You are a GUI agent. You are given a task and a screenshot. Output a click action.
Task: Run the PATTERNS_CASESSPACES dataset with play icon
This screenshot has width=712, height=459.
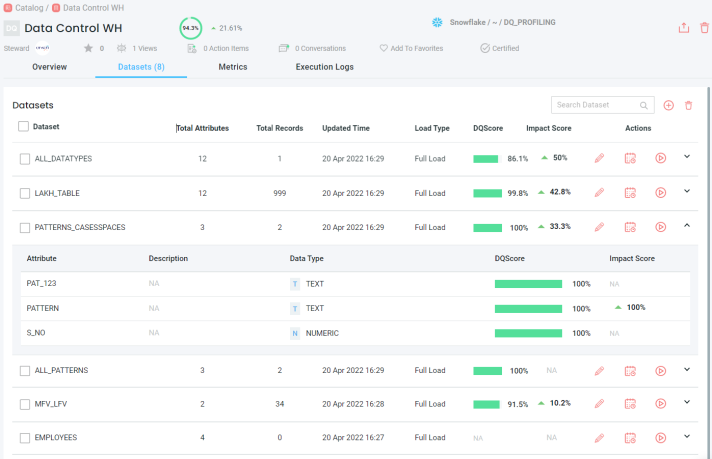pyautogui.click(x=660, y=227)
